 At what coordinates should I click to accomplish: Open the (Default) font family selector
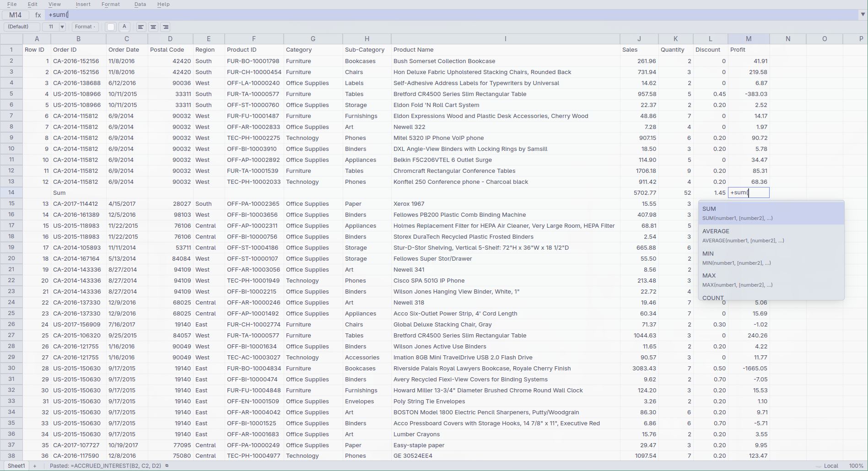22,27
